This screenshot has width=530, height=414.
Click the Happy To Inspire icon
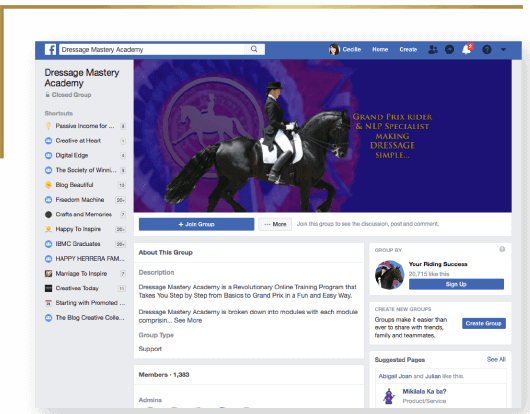tap(48, 229)
